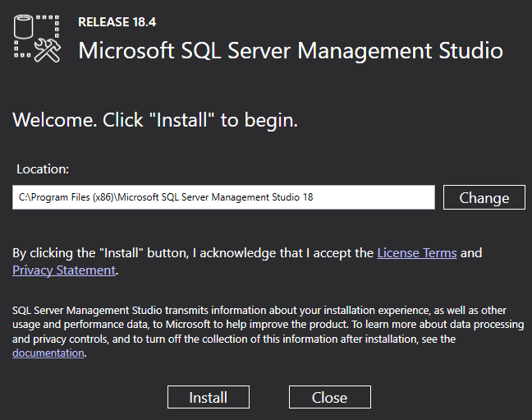532x420 pixels.
Task: Click the 'Location:' label
Action: tap(43, 168)
